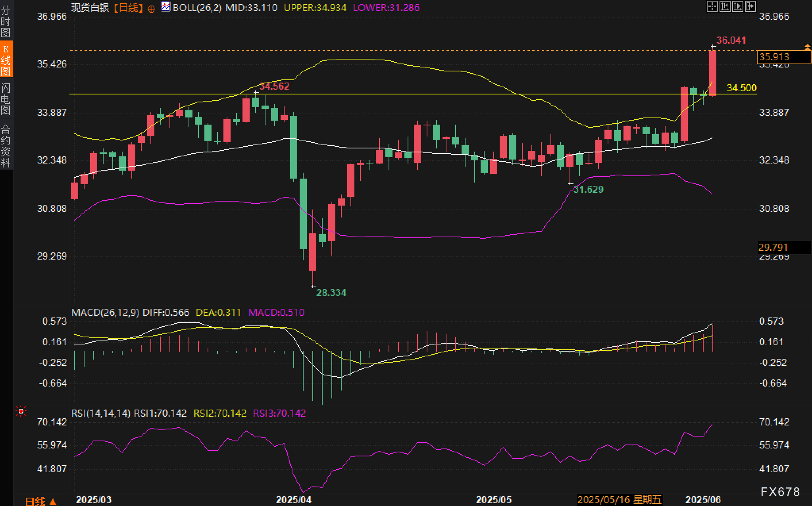Click the orange double-arrow price marker

click(807, 47)
